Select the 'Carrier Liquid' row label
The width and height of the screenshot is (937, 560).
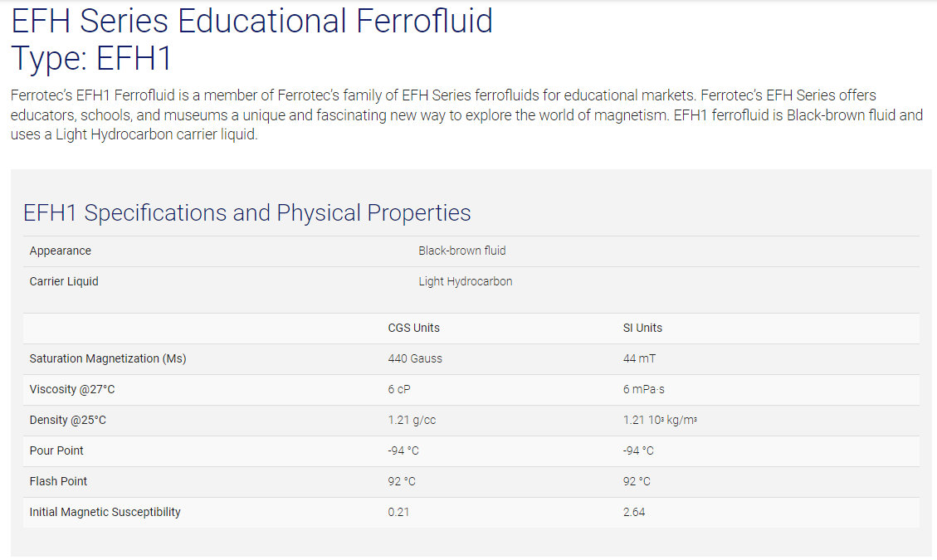pos(64,281)
